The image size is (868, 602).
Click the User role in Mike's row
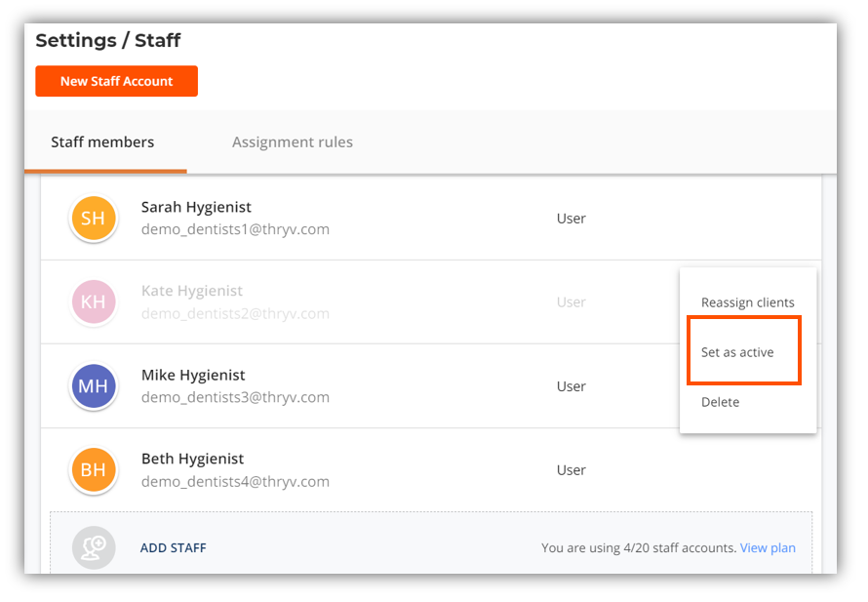pos(571,386)
